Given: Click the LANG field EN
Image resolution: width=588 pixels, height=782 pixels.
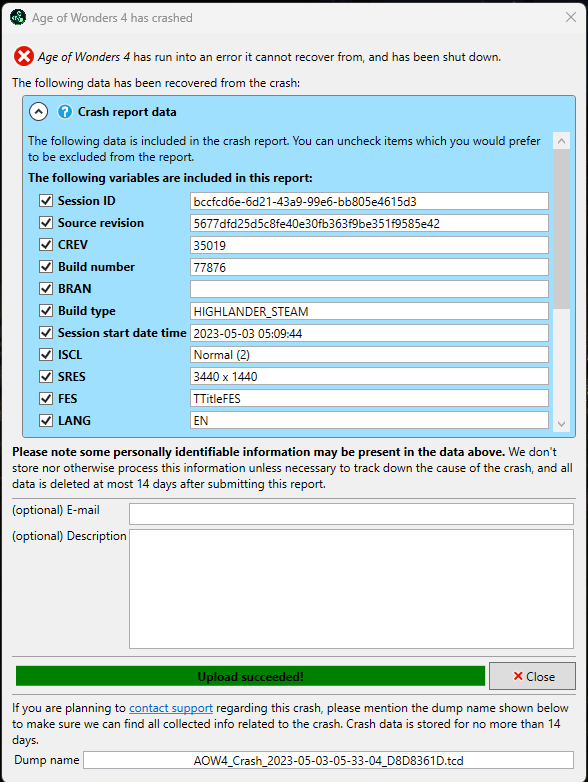Looking at the screenshot, I should coord(369,421).
